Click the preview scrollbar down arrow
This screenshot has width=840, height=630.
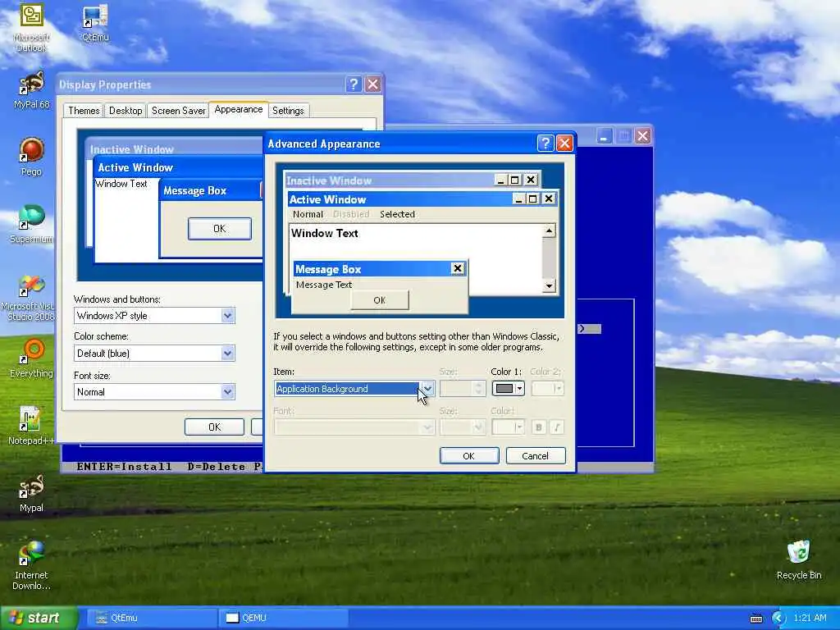[549, 286]
